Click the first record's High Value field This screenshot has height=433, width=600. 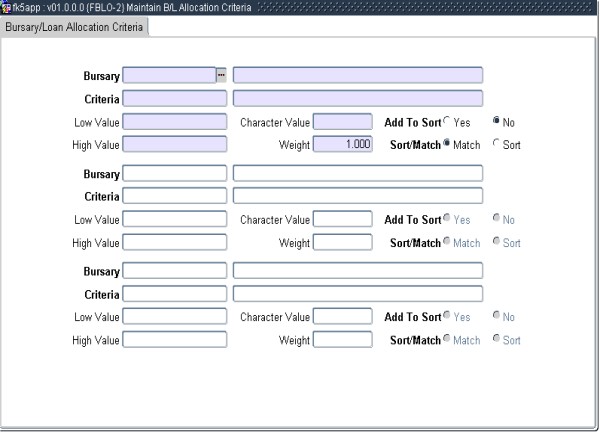pos(174,144)
